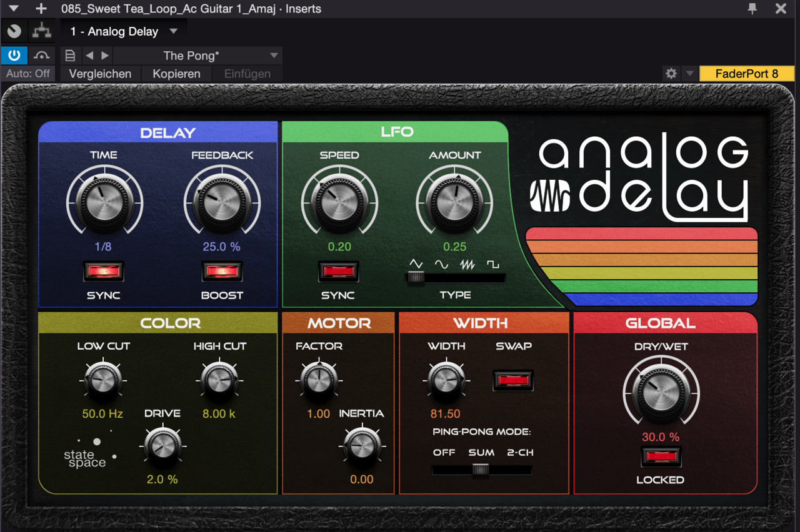
Task: Click the WIDTH knob
Action: (x=446, y=380)
